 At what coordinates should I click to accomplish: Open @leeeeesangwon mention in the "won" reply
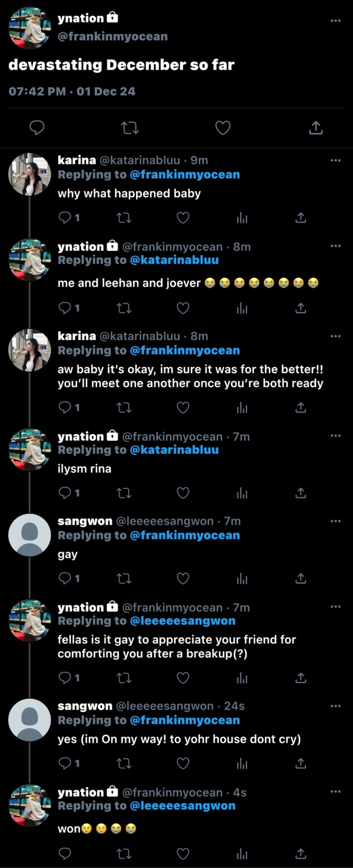183,806
